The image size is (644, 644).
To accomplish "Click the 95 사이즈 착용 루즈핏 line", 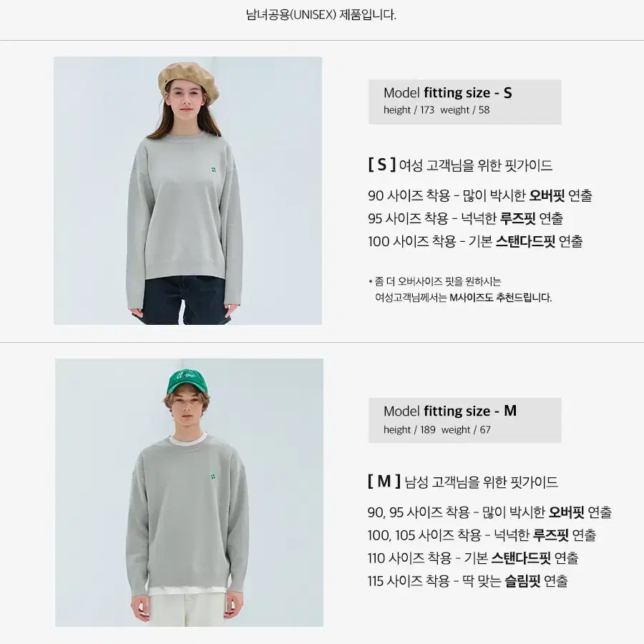I will coord(465,218).
